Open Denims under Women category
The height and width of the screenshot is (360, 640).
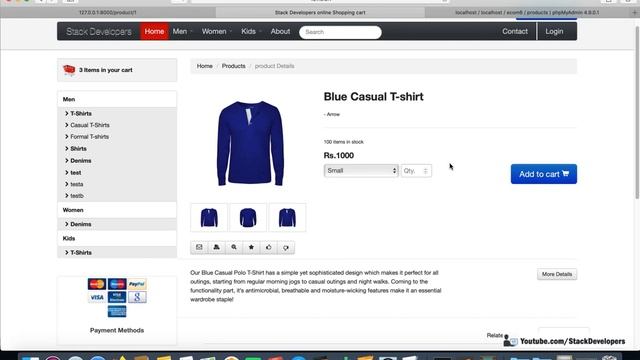tap(81, 224)
